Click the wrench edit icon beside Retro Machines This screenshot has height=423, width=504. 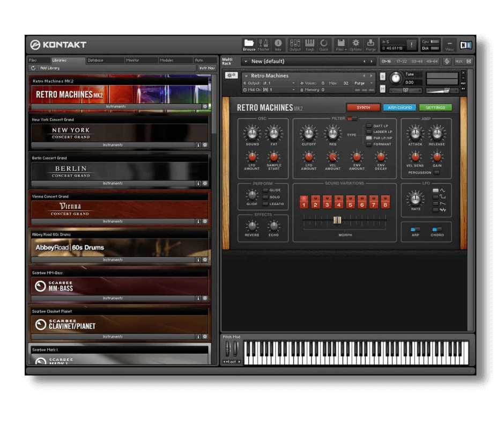click(231, 75)
